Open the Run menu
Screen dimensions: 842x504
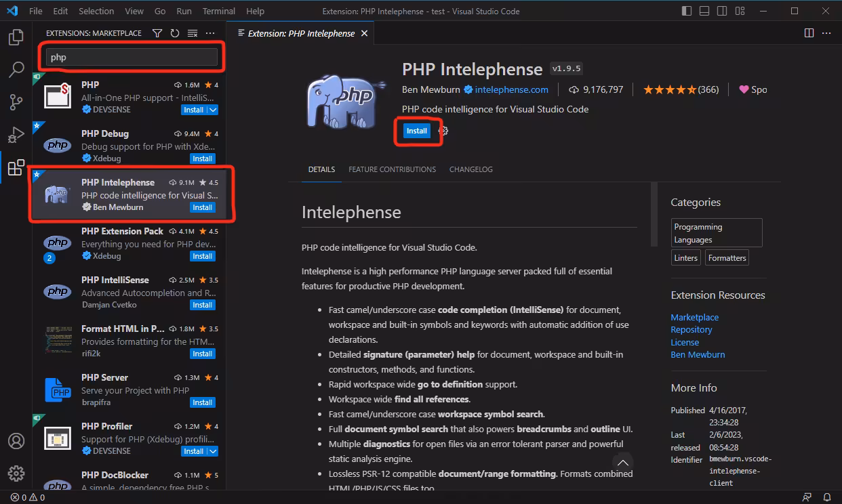pos(184,11)
